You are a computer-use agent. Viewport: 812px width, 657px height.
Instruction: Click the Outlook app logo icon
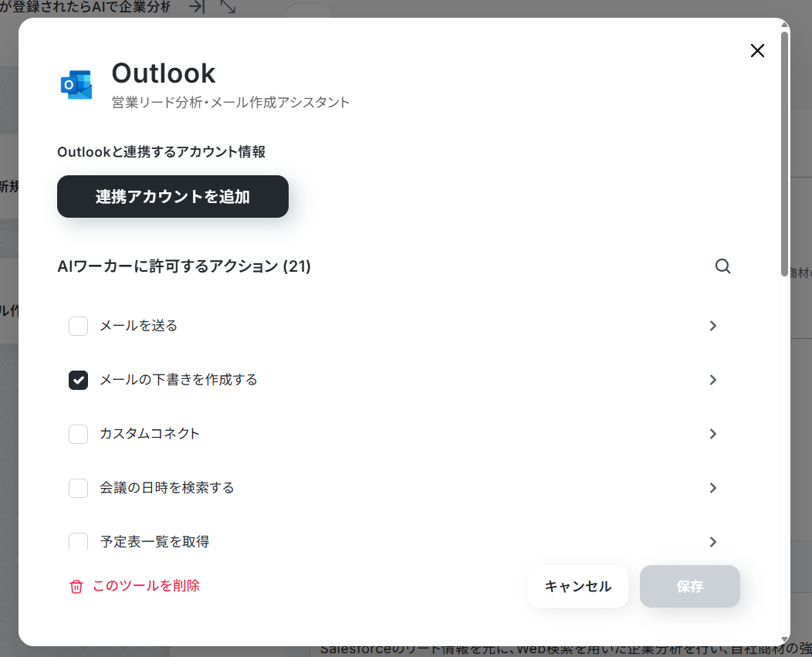(x=76, y=84)
